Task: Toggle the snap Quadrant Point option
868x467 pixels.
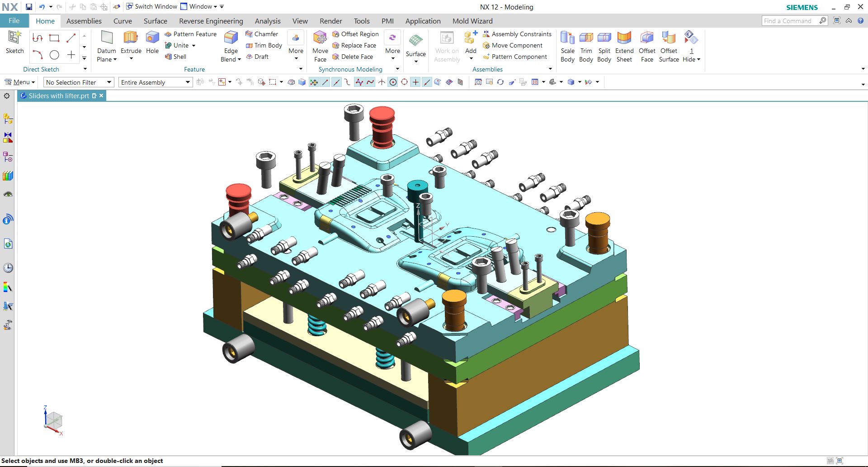Action: point(404,82)
